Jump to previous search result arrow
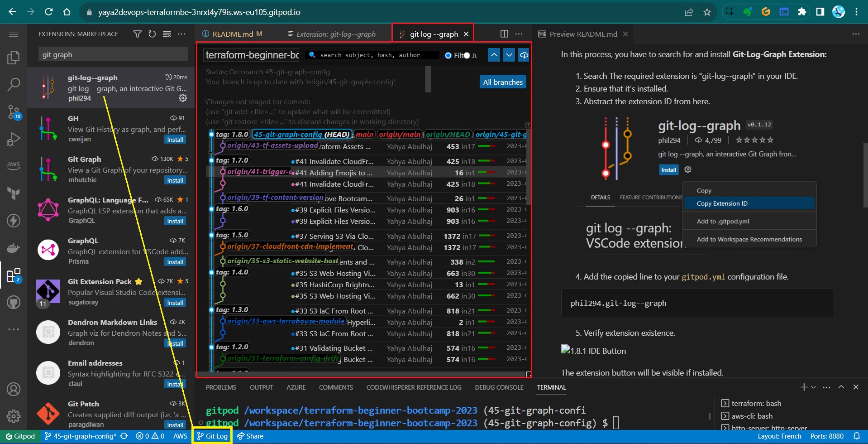The height and width of the screenshot is (444, 868). tap(494, 55)
